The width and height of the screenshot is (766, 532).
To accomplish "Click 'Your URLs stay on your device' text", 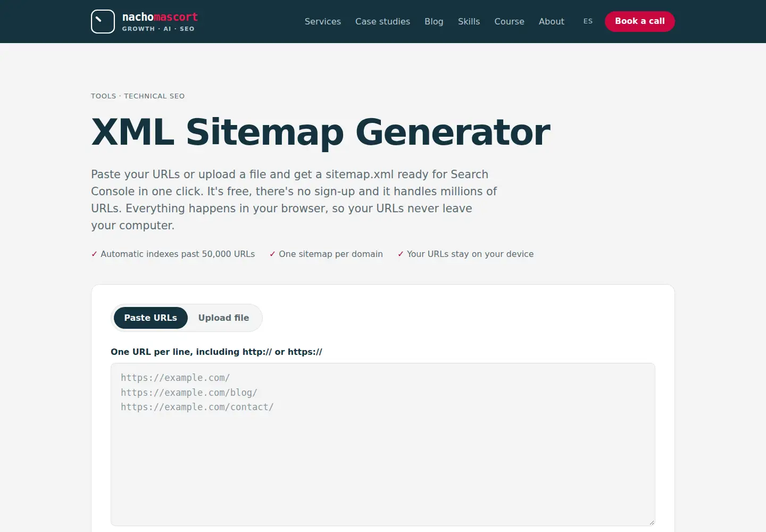I will pos(470,254).
